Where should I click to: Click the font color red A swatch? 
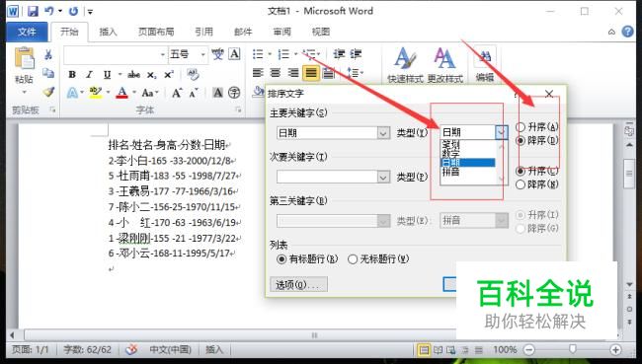click(122, 93)
